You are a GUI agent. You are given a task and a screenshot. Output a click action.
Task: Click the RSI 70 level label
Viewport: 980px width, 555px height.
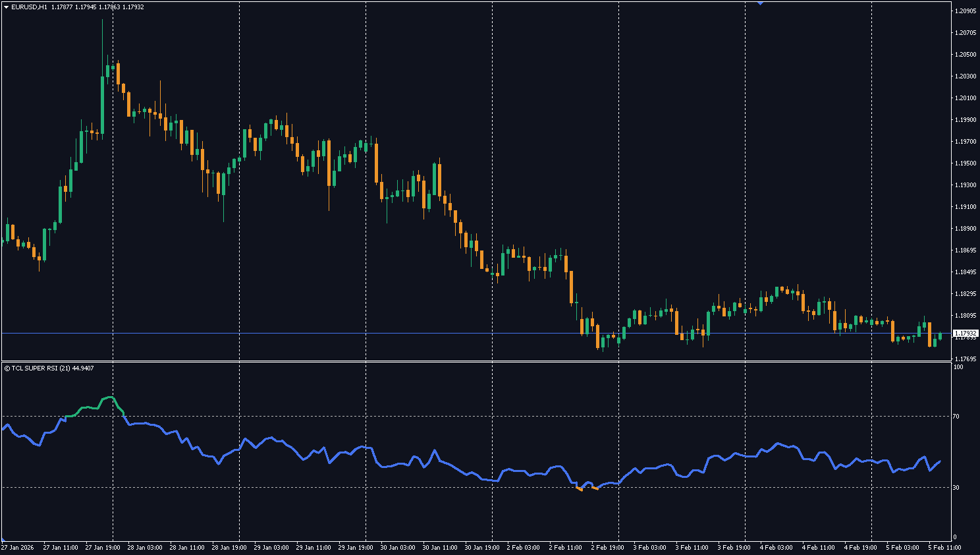click(x=956, y=417)
